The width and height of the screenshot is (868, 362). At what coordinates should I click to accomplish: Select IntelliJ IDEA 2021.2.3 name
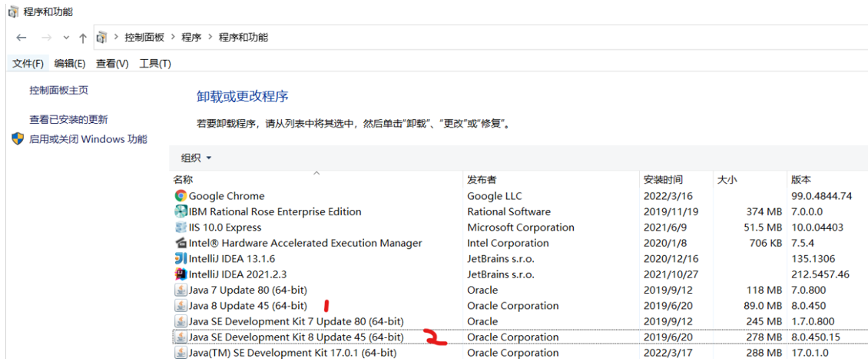[237, 274]
